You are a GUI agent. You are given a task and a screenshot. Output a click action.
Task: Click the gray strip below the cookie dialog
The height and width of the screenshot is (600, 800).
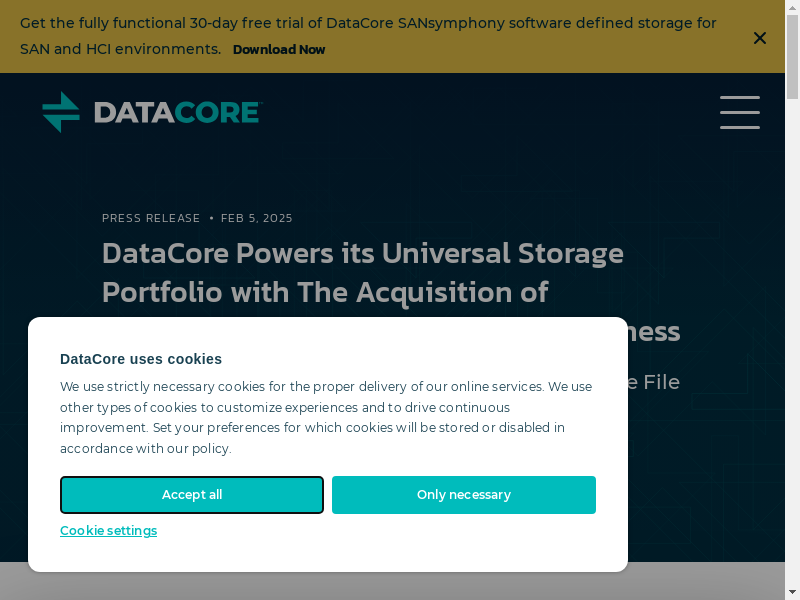click(400, 587)
